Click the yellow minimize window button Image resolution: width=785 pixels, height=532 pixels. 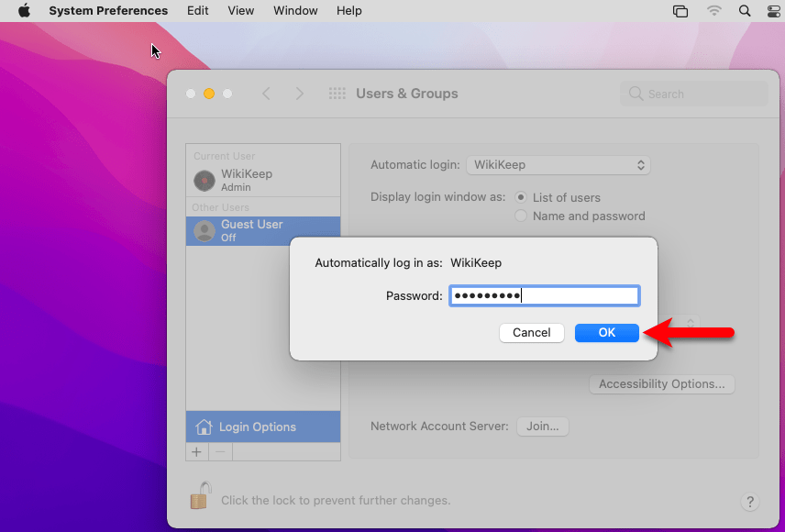click(x=209, y=94)
